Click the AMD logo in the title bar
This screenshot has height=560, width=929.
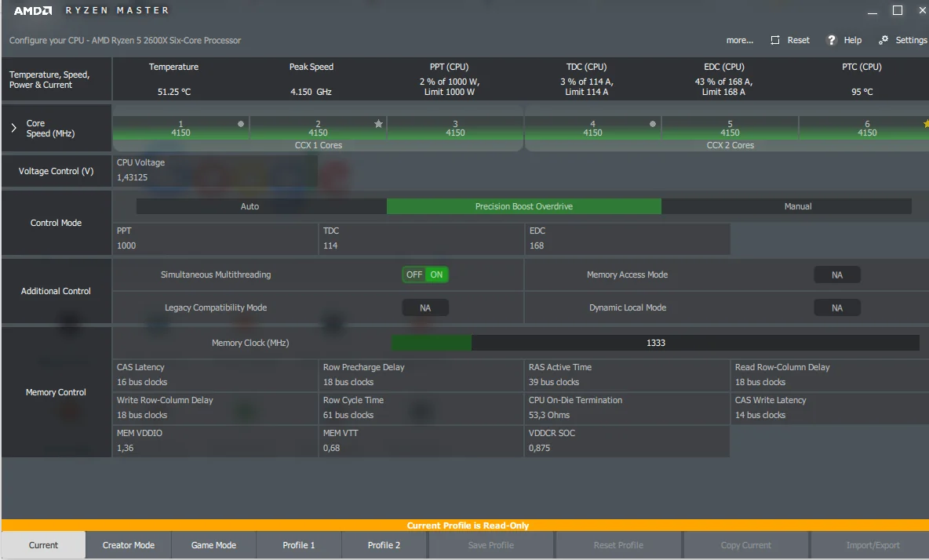[x=33, y=11]
